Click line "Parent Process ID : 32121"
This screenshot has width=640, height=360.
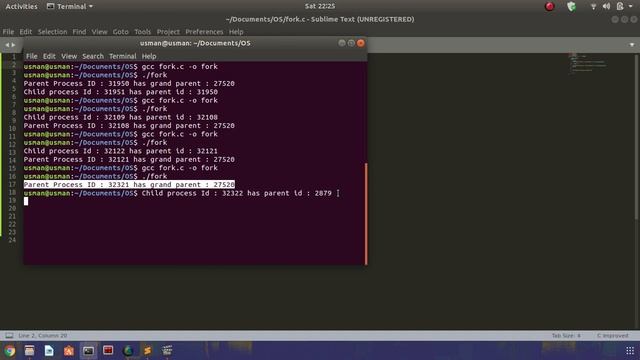[x=129, y=160]
